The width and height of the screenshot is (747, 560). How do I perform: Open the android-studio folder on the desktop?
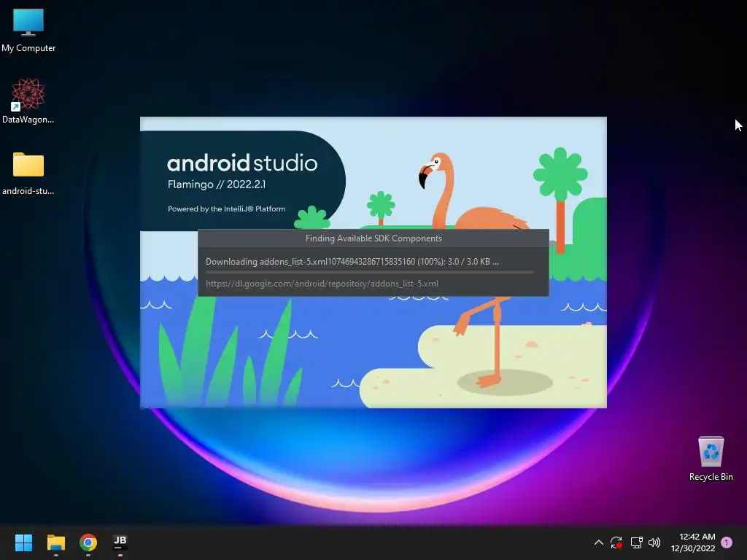pos(28,174)
